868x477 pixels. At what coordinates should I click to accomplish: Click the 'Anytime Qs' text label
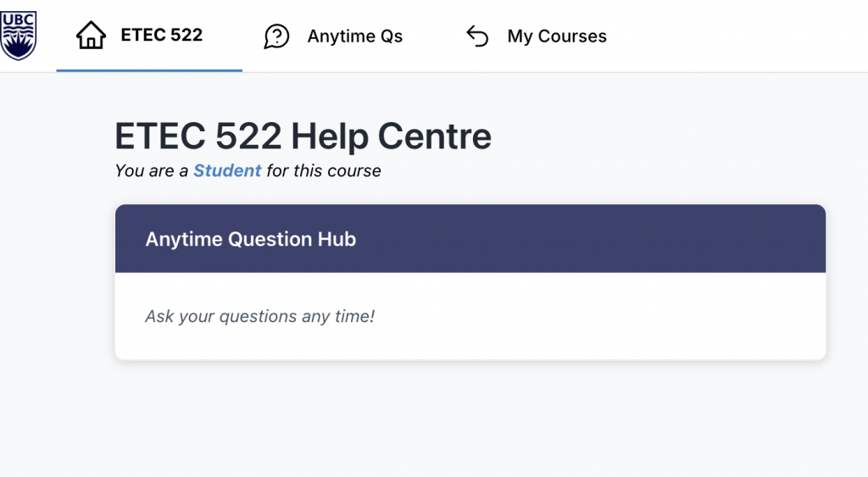(355, 36)
